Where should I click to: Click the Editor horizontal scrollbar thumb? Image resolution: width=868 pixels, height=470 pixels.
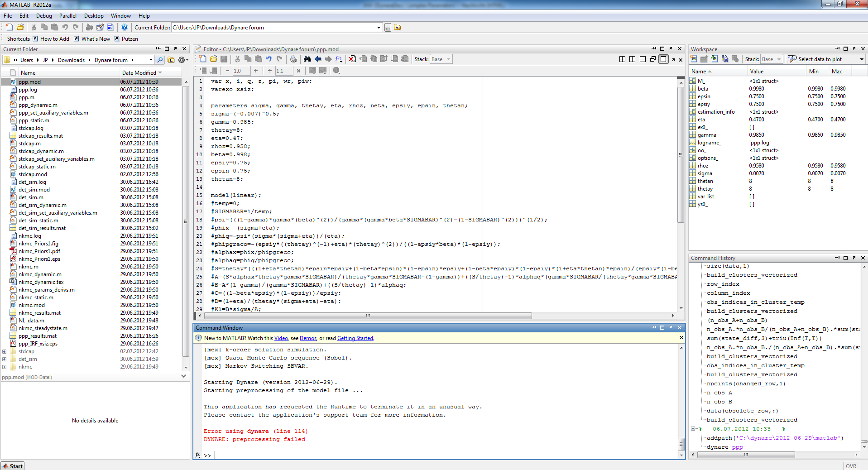[368, 316]
